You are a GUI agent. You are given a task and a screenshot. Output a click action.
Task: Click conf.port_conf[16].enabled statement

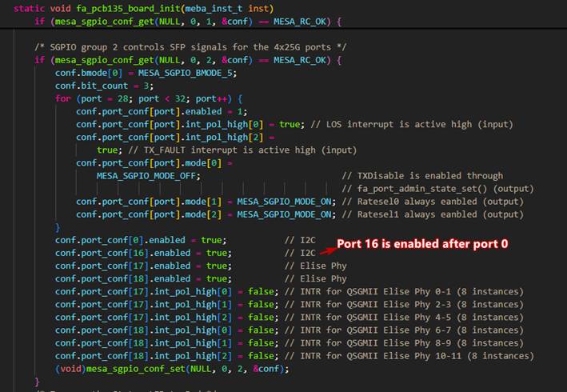143,253
